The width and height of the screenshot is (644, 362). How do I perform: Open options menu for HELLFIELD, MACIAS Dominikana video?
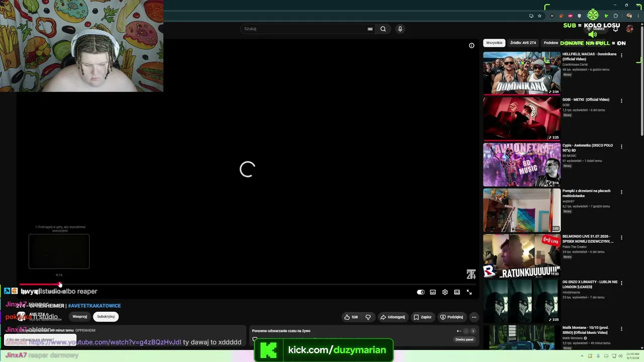click(621, 55)
